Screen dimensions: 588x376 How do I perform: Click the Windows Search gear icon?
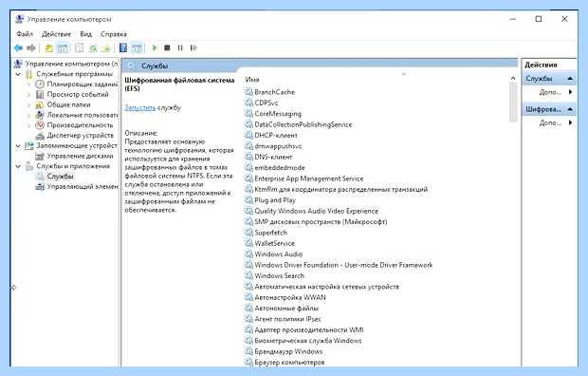(248, 275)
